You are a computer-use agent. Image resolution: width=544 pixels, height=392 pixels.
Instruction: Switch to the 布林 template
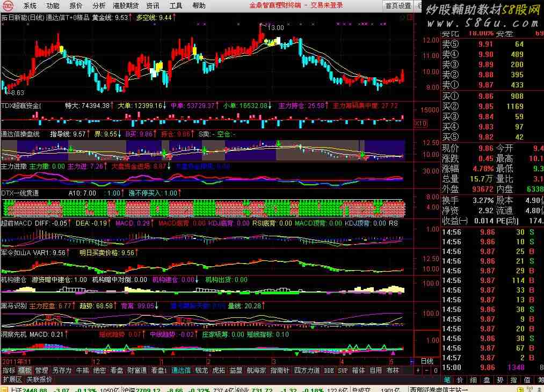pos(393,371)
